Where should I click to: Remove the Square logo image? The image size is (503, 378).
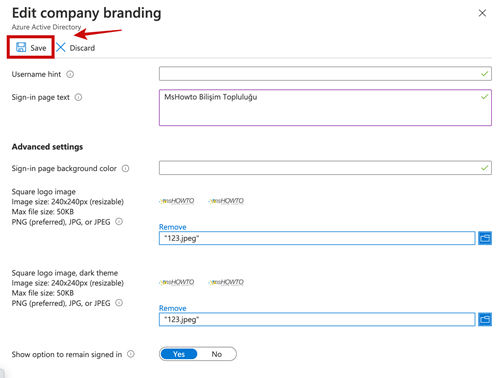point(173,227)
